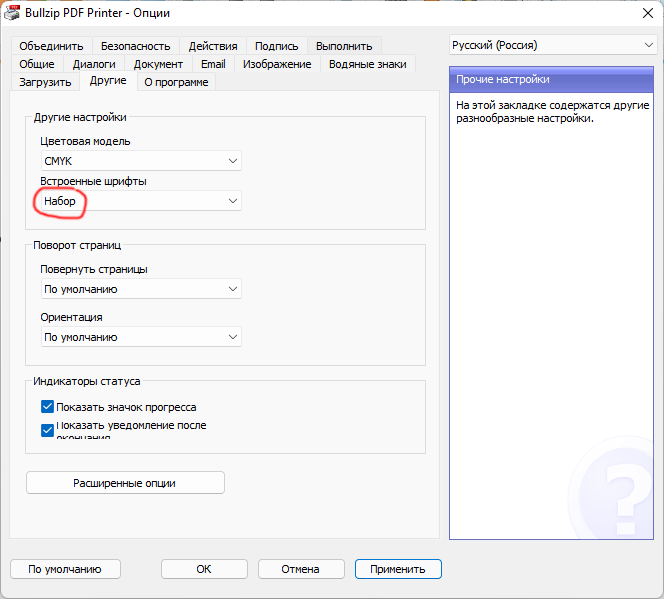This screenshot has height=599, width=664.
Task: Click the Bullzip printer icon in title bar
Action: pos(12,13)
